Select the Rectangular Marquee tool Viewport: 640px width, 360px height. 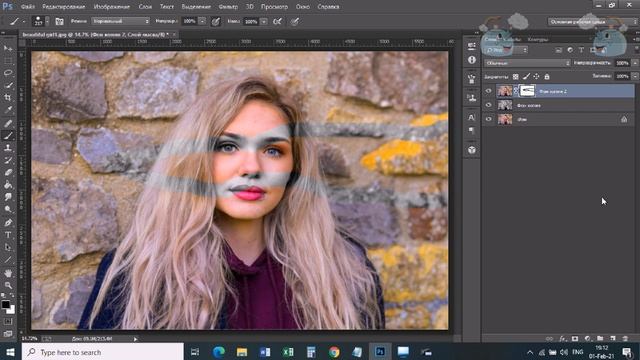(x=8, y=61)
